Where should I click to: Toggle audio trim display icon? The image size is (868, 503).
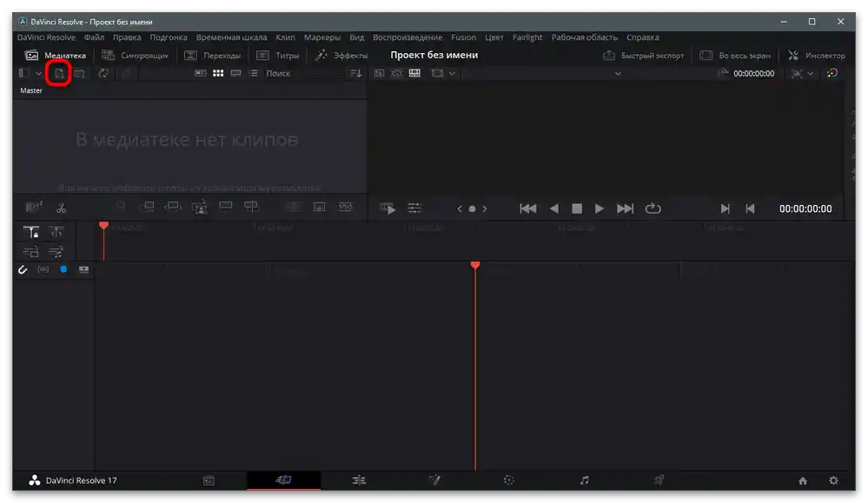[x=43, y=269]
